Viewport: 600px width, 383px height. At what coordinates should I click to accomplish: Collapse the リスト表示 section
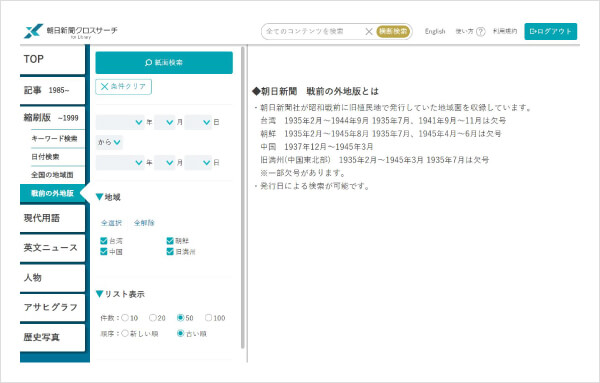(x=120, y=294)
